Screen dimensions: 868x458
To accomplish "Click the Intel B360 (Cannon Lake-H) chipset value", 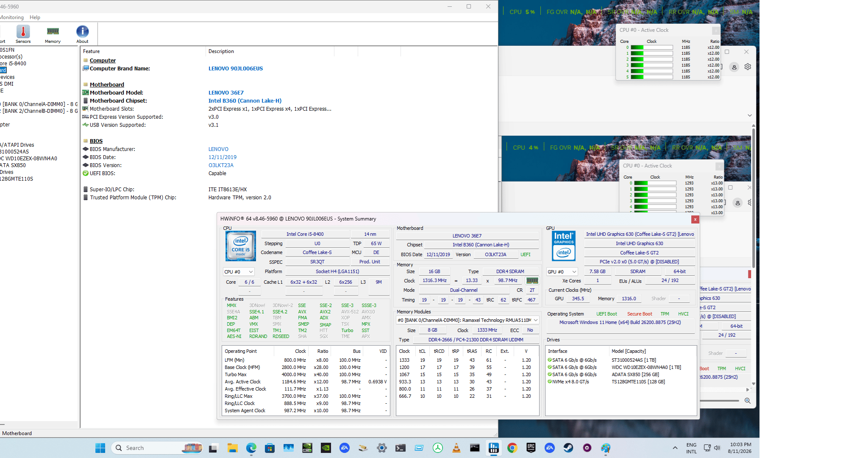I will tap(245, 101).
